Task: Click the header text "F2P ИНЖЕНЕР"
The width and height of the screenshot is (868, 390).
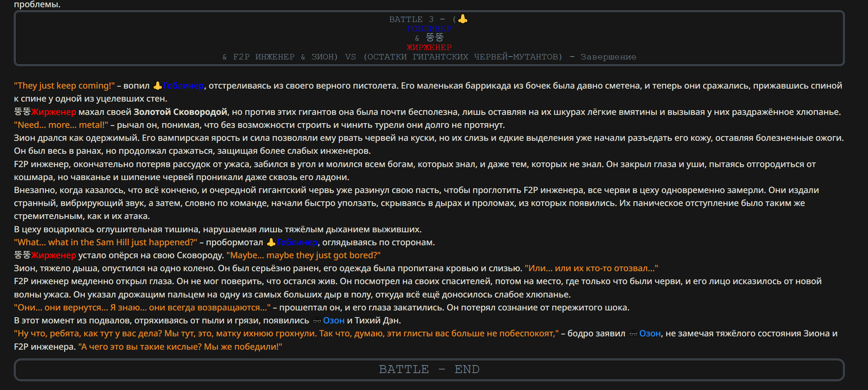Action: coord(264,57)
